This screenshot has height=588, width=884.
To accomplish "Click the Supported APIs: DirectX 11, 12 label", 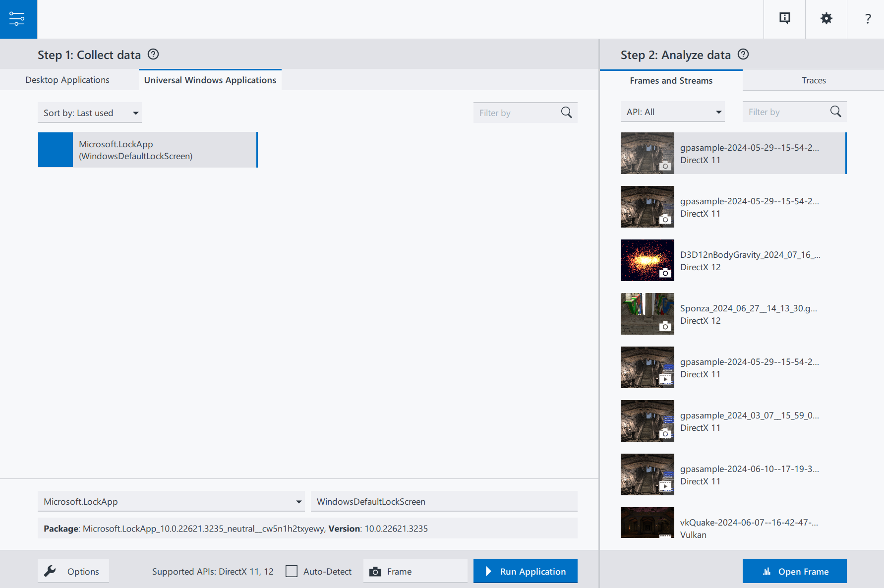I will pyautogui.click(x=213, y=571).
